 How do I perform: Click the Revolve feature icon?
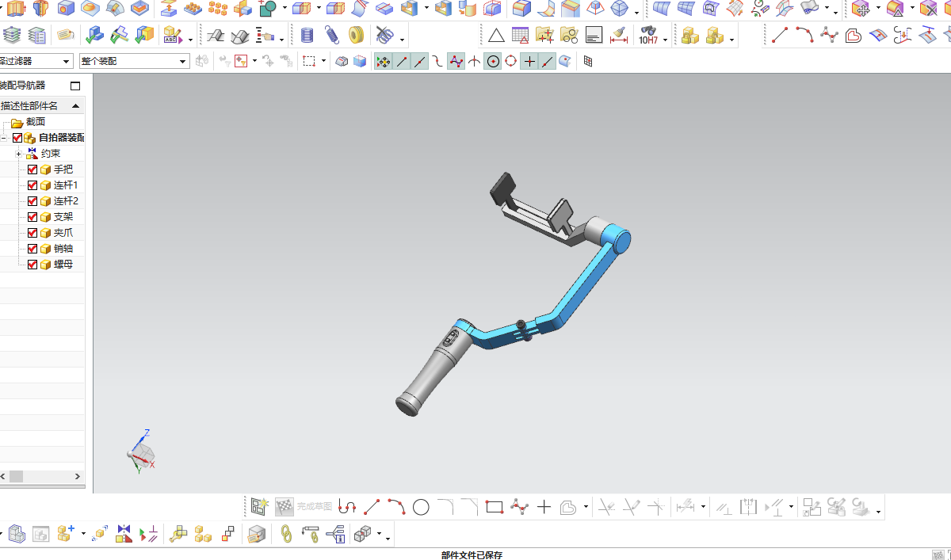tap(40, 9)
